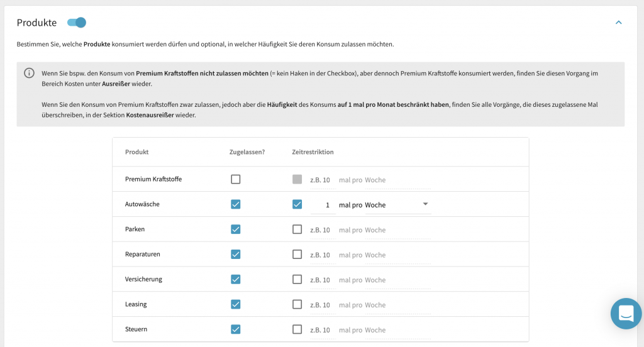The height and width of the screenshot is (347, 644).
Task: Uncheck Versicherung Zugelassen checkbox
Action: pos(235,279)
